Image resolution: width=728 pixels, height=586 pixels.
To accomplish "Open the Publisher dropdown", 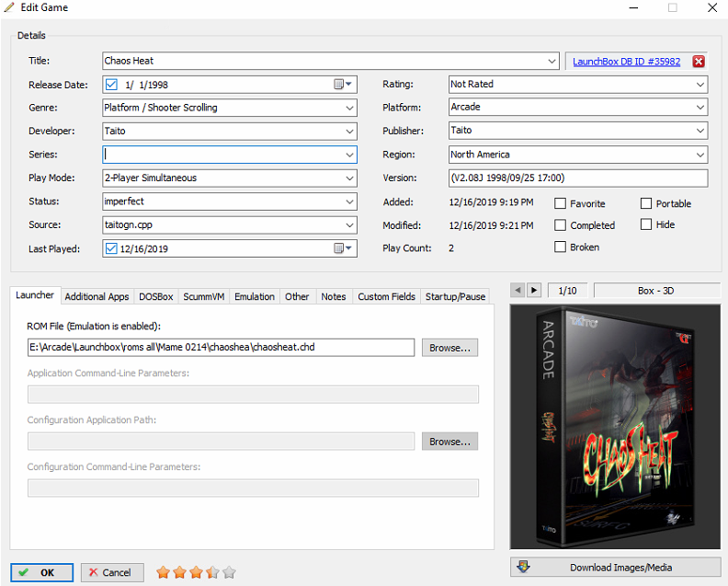I will pyautogui.click(x=700, y=131).
